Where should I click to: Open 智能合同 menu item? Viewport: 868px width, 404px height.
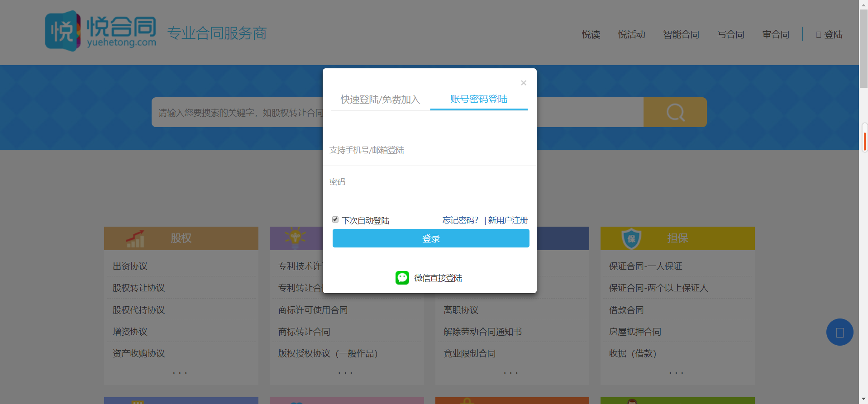click(681, 34)
